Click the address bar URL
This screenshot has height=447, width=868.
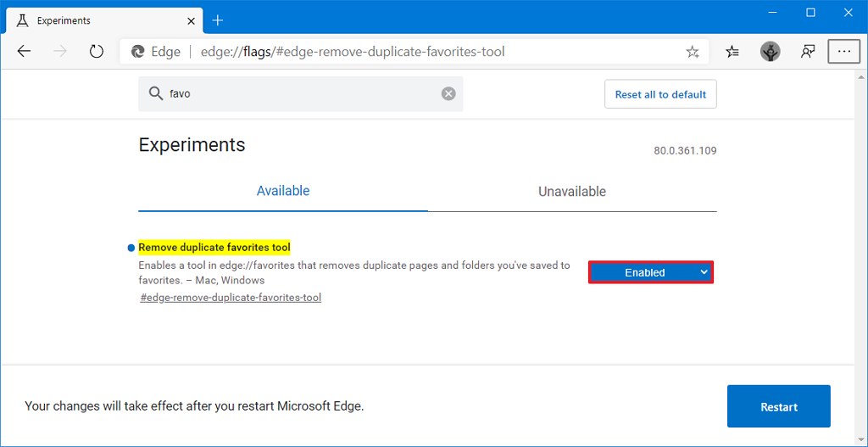pos(353,52)
